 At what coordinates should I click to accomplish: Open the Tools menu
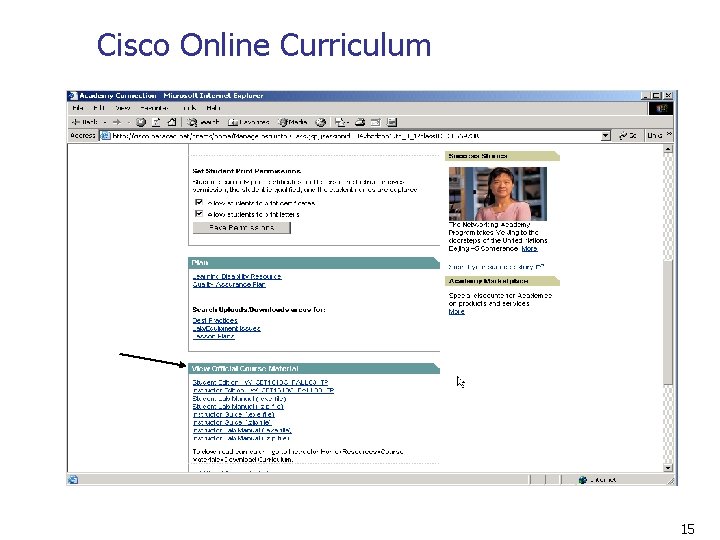[x=189, y=108]
